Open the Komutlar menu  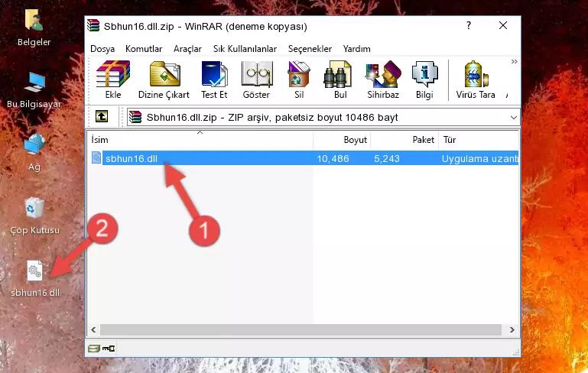144,49
